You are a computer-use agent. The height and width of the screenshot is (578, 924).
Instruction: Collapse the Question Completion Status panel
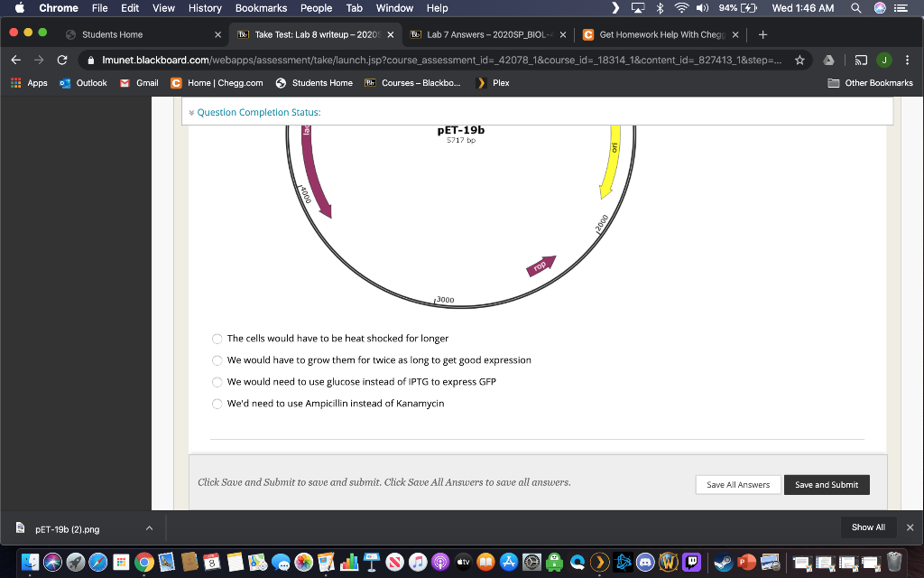pos(190,112)
